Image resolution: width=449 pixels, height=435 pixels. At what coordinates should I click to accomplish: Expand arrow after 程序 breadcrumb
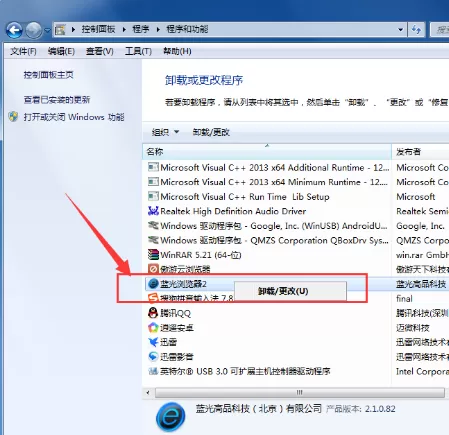pyautogui.click(x=158, y=30)
